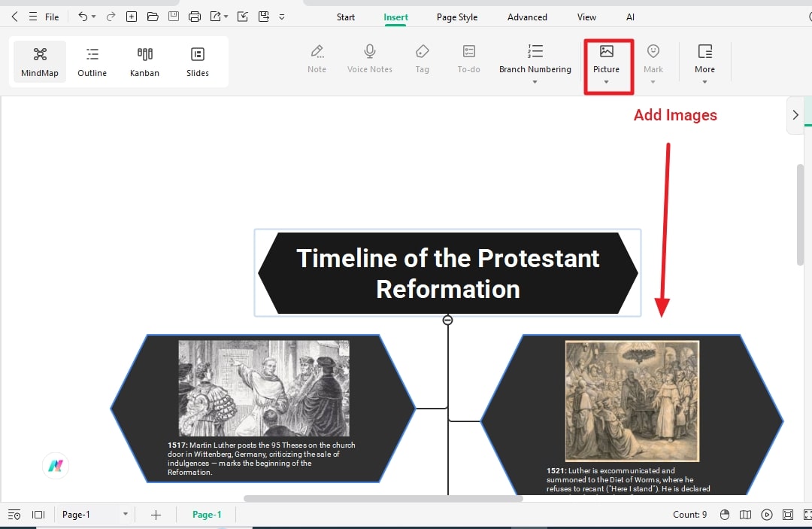Viewport: 812px width, 529px height.
Task: Open the outline panel icon in status bar
Action: tap(14, 515)
